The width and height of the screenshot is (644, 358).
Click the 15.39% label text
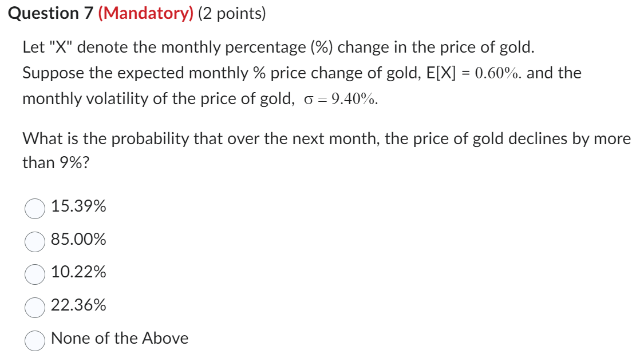78,207
